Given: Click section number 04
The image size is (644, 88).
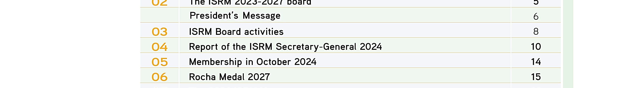Looking at the screenshot, I should coord(159,47).
